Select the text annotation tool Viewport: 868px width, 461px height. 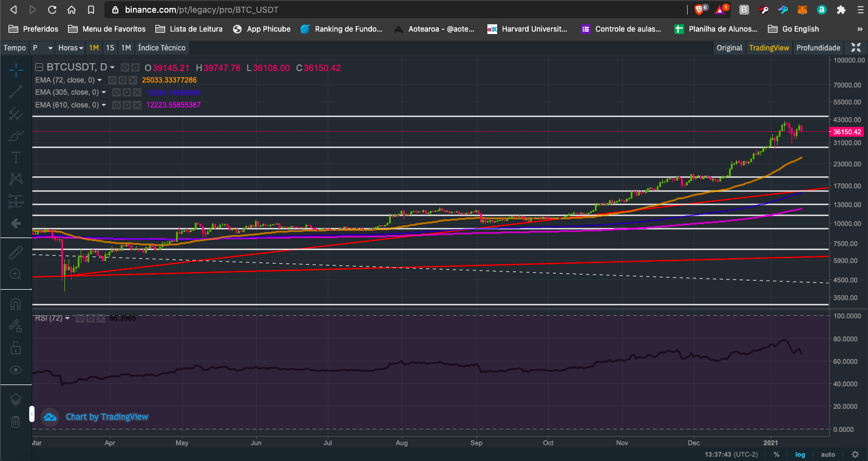(x=16, y=157)
